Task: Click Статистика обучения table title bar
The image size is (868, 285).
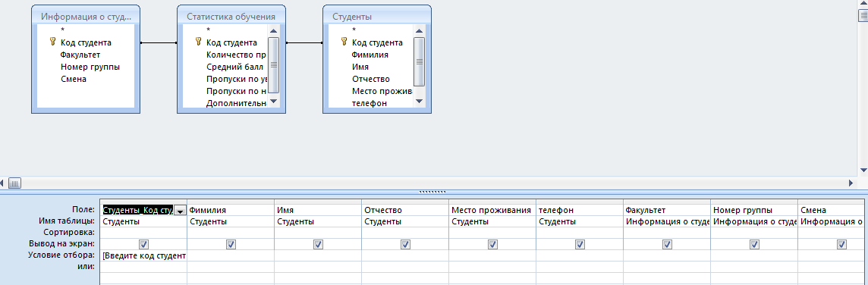Action: click(231, 17)
